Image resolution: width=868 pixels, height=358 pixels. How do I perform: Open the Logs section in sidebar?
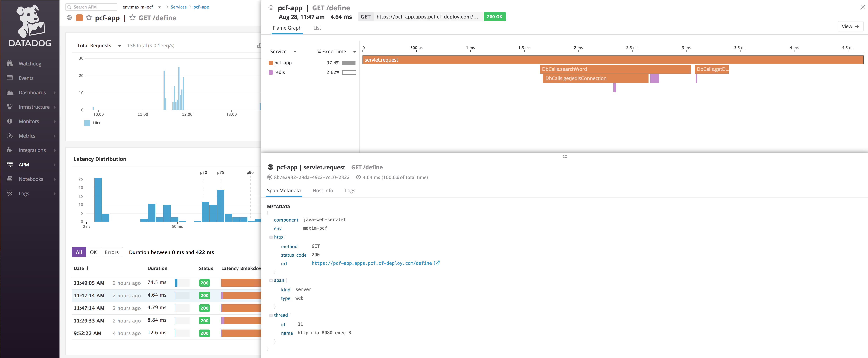coord(24,193)
